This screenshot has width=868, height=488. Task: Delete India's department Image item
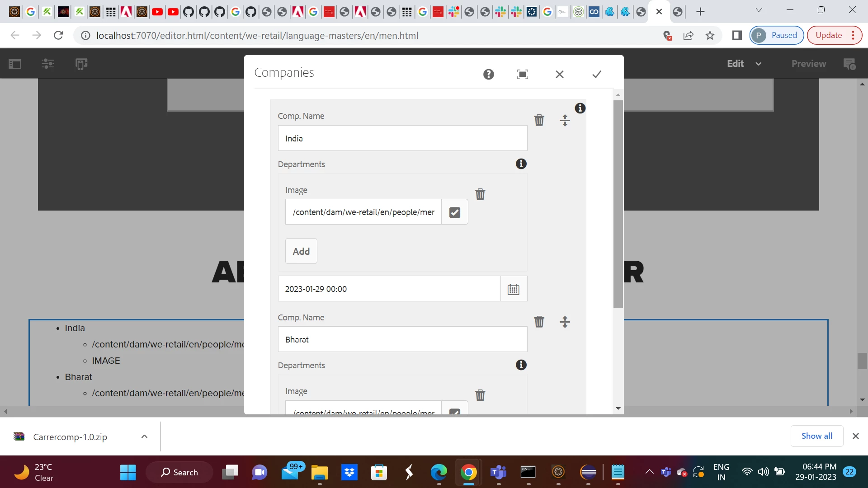[x=480, y=194]
